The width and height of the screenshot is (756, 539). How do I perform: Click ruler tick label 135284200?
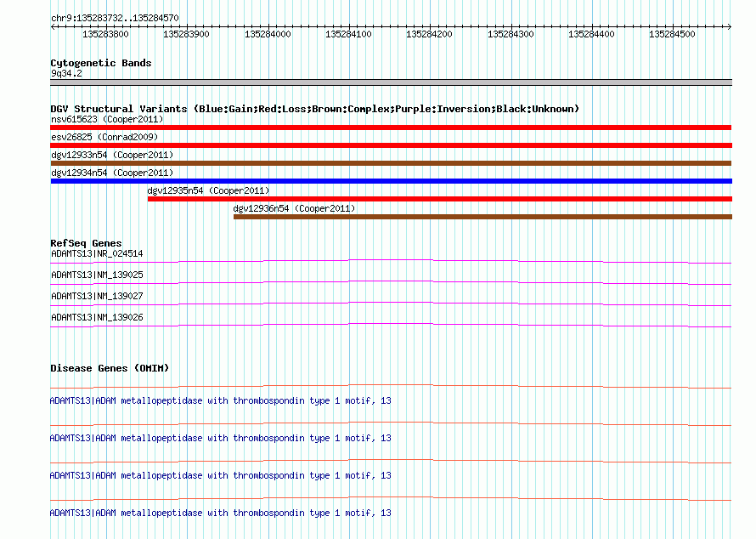[x=429, y=34]
